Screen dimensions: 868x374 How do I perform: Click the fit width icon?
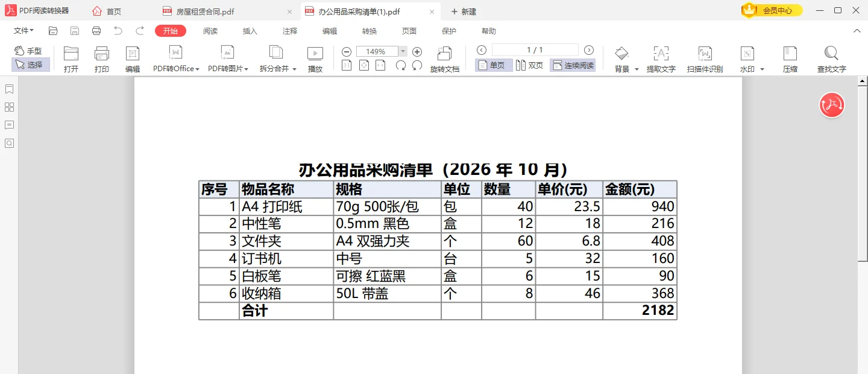380,65
